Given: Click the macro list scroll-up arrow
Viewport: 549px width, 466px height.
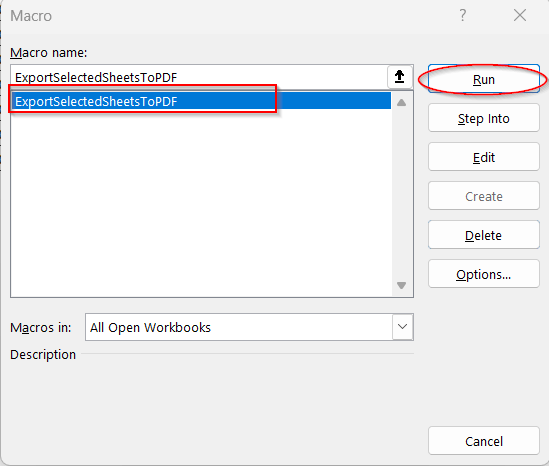Looking at the screenshot, I should 402,103.
